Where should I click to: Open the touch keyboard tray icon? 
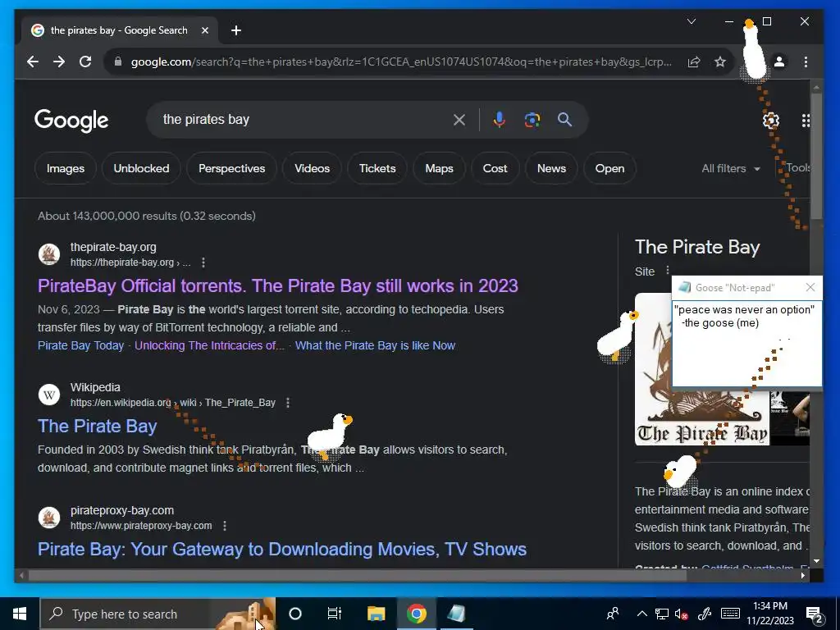click(x=730, y=614)
